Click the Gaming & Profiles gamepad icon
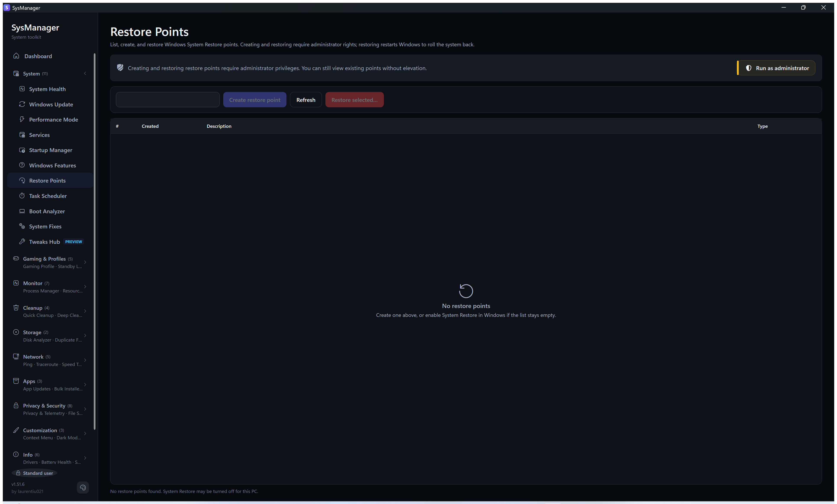Viewport: 837px width, 504px height. [x=16, y=259]
